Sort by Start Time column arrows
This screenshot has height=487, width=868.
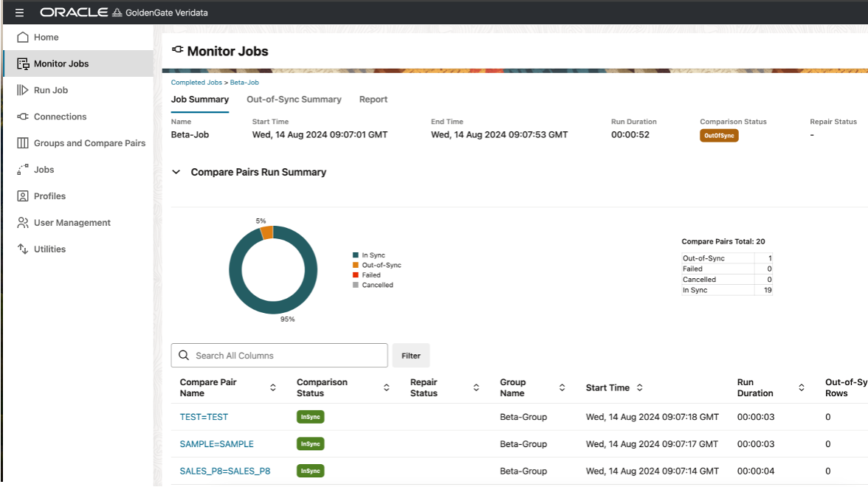click(x=639, y=388)
